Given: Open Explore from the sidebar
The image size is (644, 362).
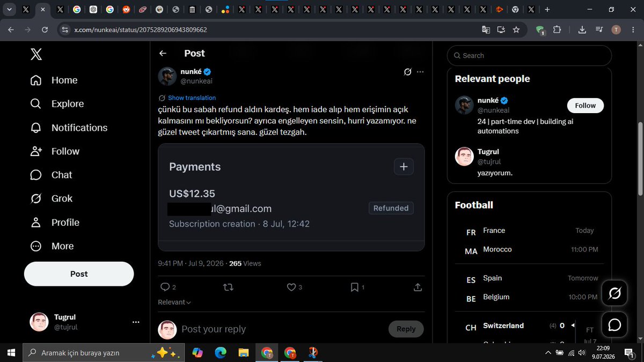Looking at the screenshot, I should tap(57, 104).
